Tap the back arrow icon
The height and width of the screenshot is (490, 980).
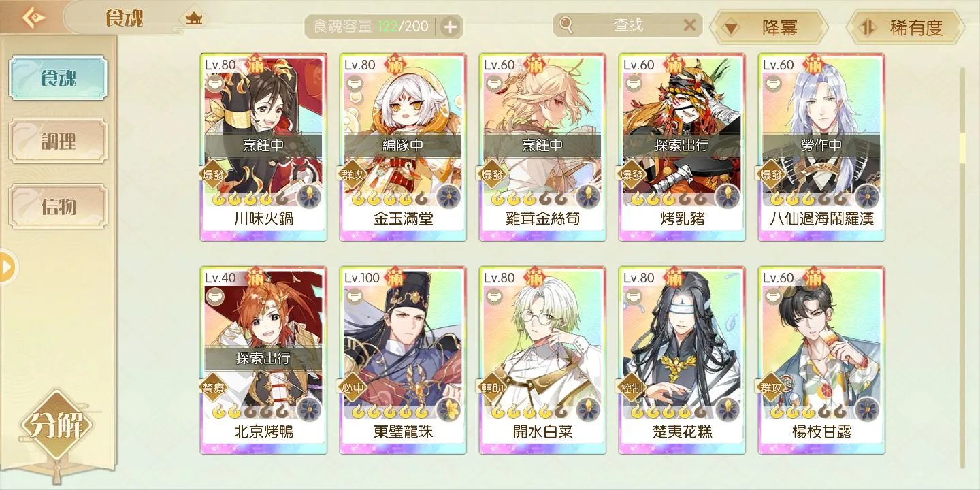click(x=32, y=17)
